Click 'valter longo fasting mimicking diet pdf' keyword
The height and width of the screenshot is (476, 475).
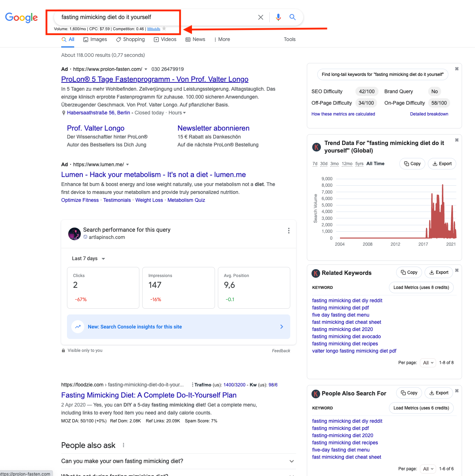tap(354, 351)
